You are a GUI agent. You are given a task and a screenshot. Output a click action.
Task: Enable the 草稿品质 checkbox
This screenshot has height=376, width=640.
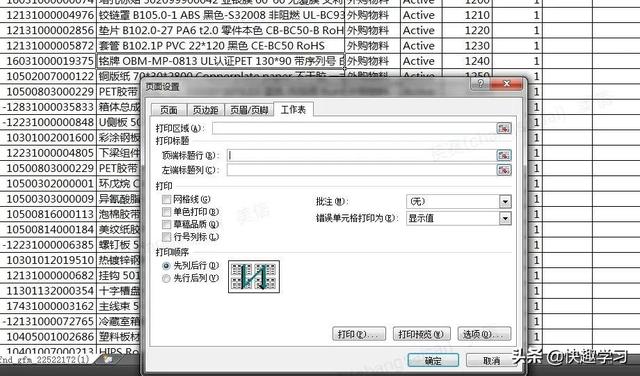coord(166,225)
